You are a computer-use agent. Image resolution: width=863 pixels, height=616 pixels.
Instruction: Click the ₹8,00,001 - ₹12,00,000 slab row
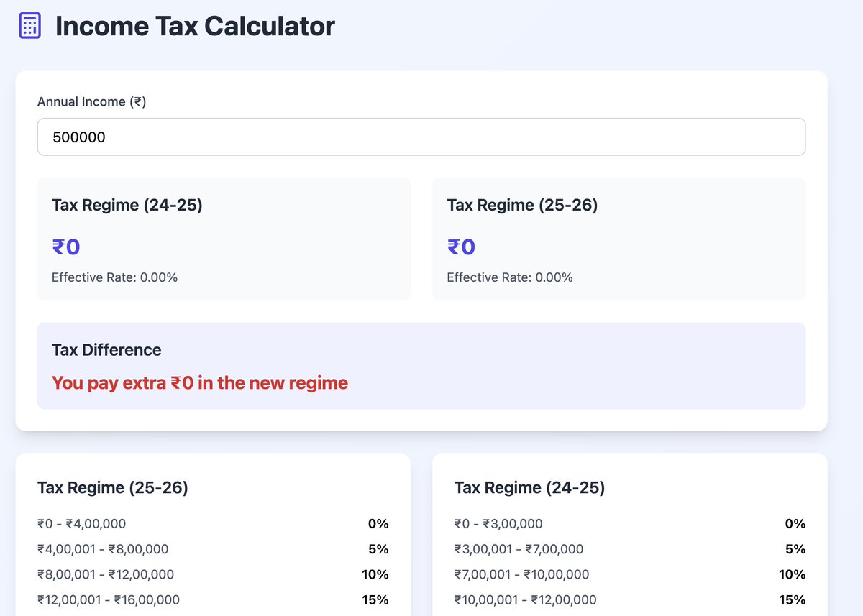pos(213,574)
